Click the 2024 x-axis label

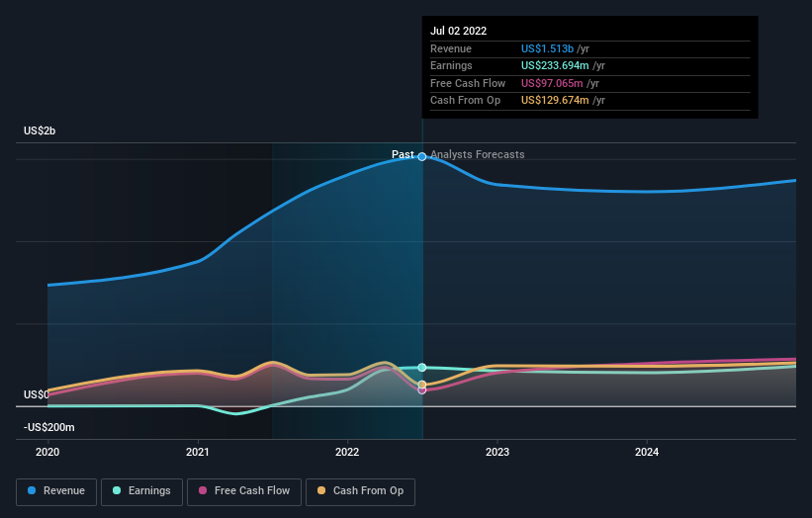[647, 453]
